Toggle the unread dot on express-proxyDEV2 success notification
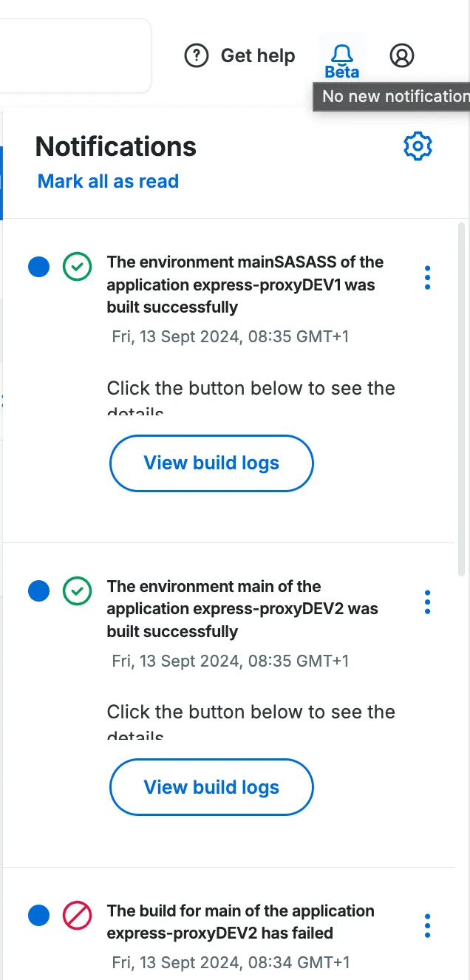470x980 pixels. (38, 591)
